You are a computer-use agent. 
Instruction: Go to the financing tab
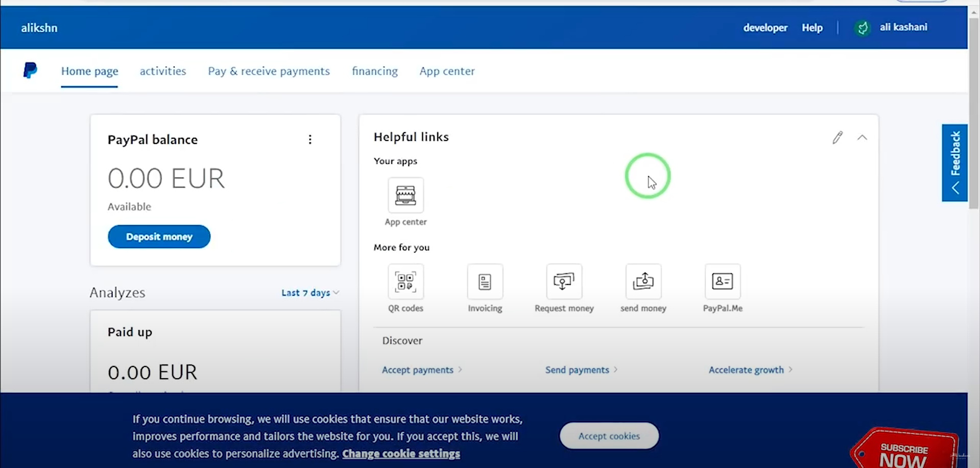click(374, 71)
